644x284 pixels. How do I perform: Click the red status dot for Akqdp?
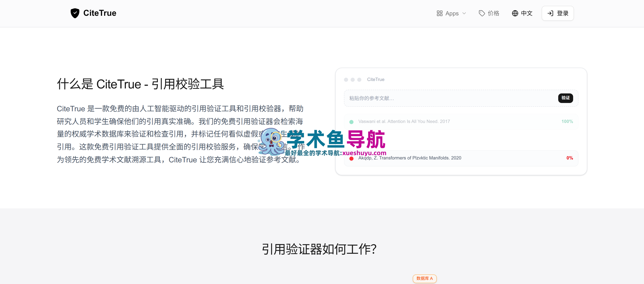[x=351, y=159]
